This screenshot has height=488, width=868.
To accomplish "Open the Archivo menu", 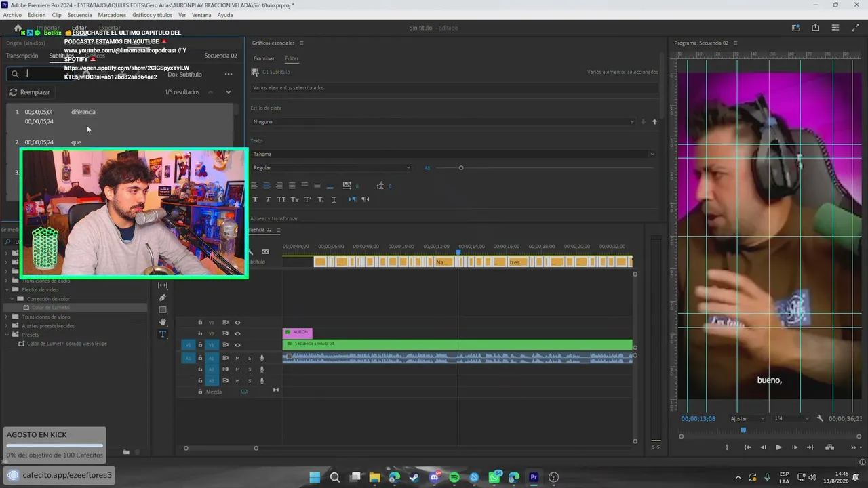I will click(12, 15).
